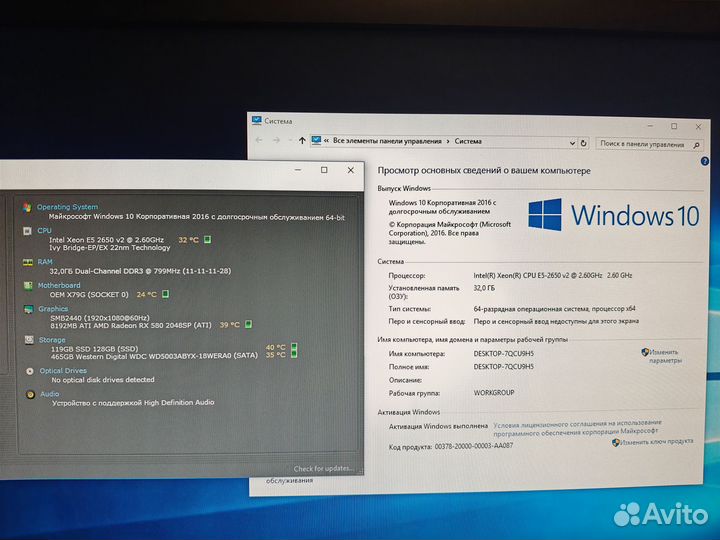Click 'Изменить параметры' computer name link
The width and height of the screenshot is (720, 540).
pyautogui.click(x=664, y=356)
